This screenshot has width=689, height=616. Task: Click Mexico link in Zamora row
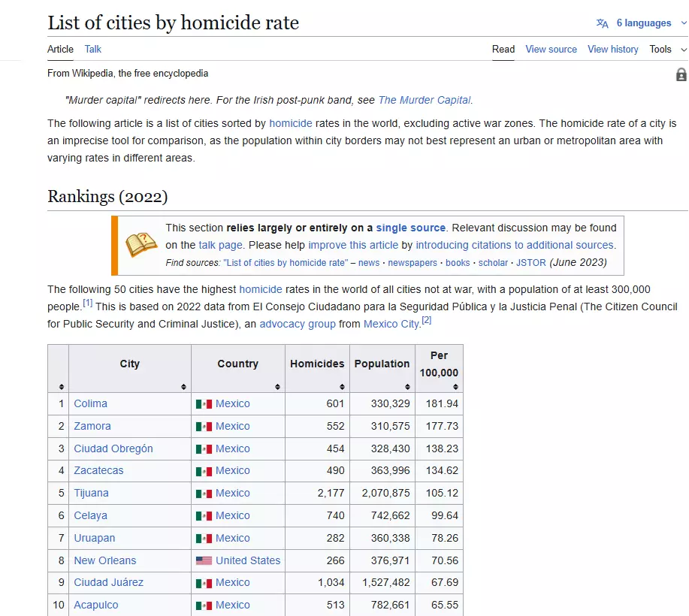coord(232,426)
